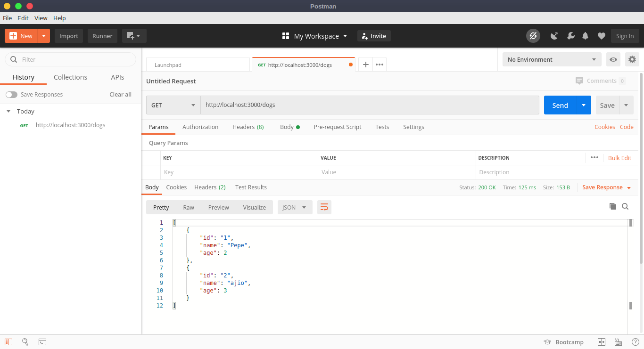Expand the No Environment dropdown

tap(552, 59)
